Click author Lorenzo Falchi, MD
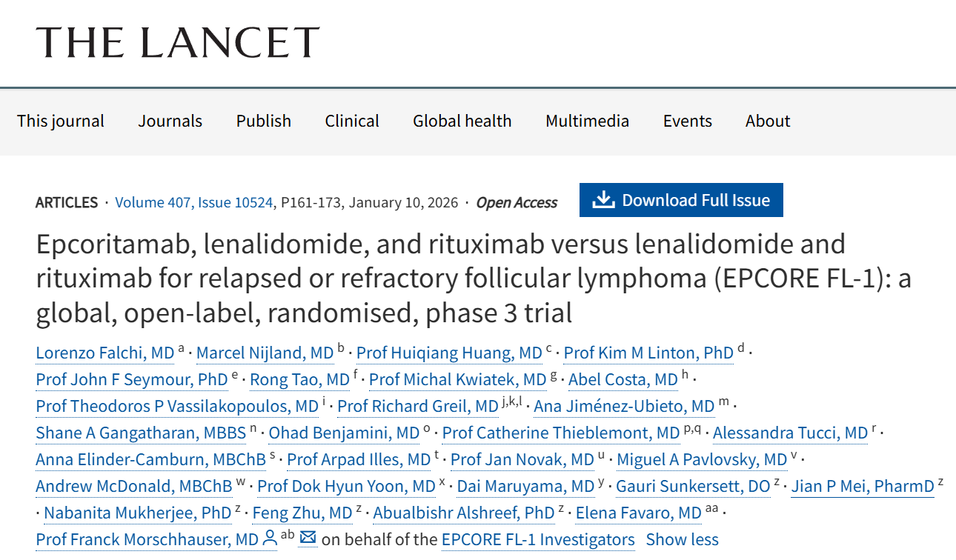This screenshot has width=956, height=560. point(104,353)
